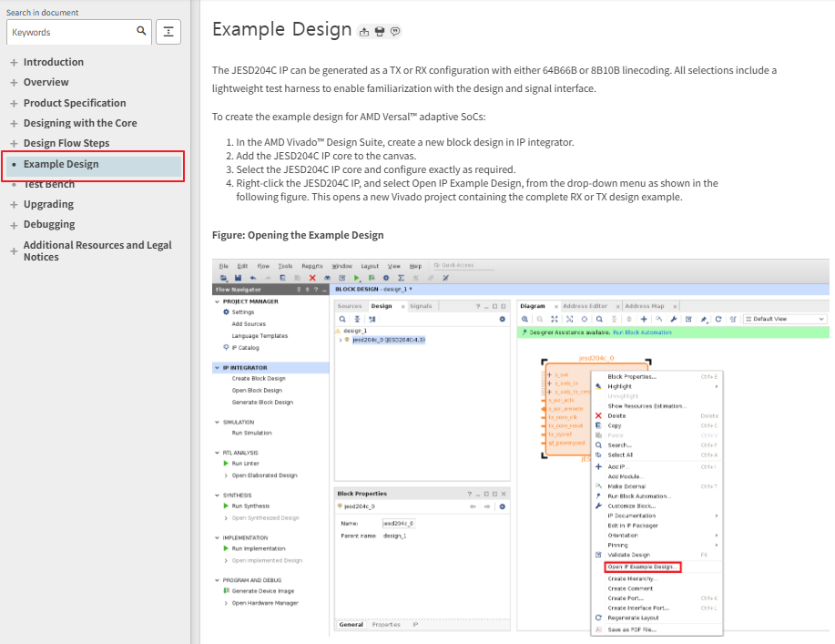Select Example Design in the sidebar contents
Image resolution: width=835 pixels, height=644 pixels.
pyautogui.click(x=93, y=165)
